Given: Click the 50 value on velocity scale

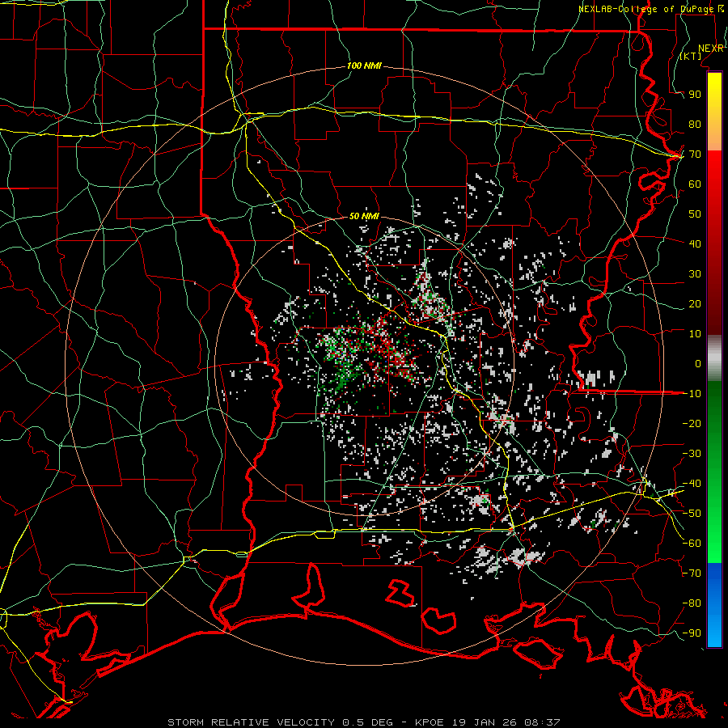Looking at the screenshot, I should click(695, 214).
